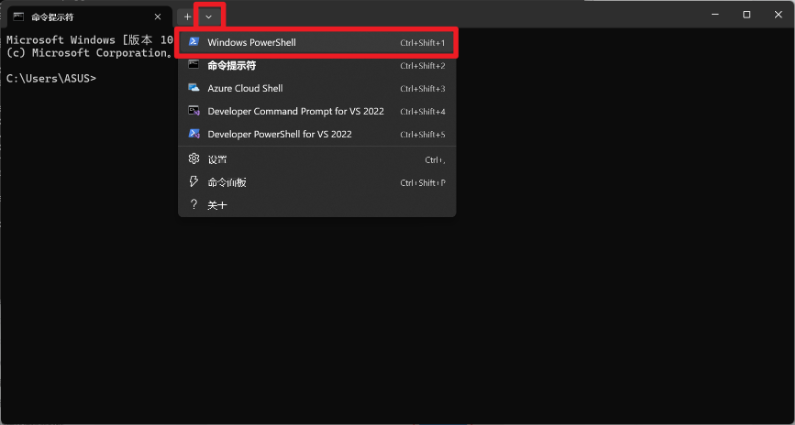Click the terminal icon on 命令提示符 tab

click(x=19, y=17)
